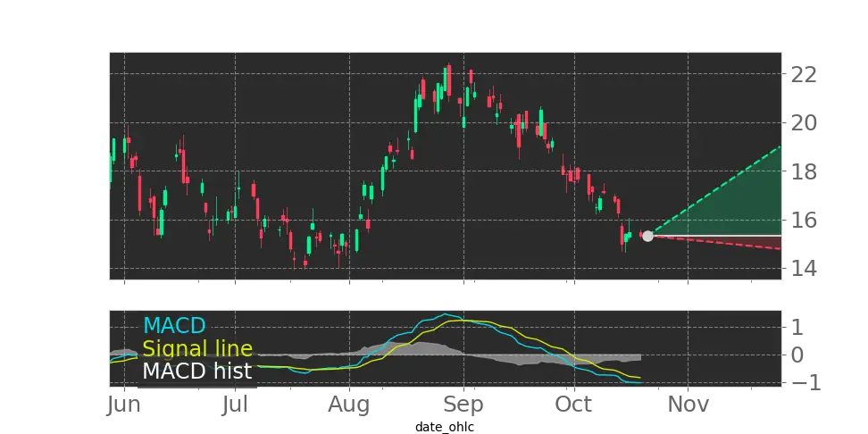Click the 16 price axis label
868x434 pixels.
click(804, 221)
